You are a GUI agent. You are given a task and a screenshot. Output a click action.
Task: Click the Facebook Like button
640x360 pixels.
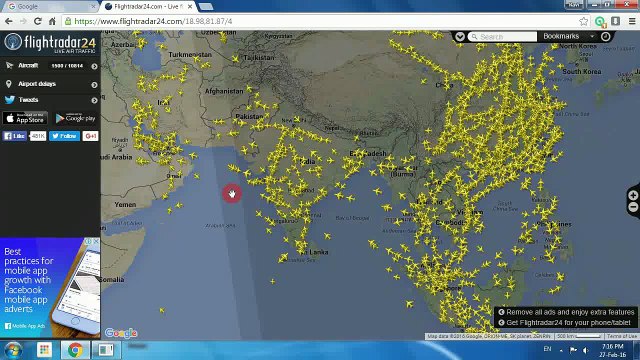pos(15,136)
